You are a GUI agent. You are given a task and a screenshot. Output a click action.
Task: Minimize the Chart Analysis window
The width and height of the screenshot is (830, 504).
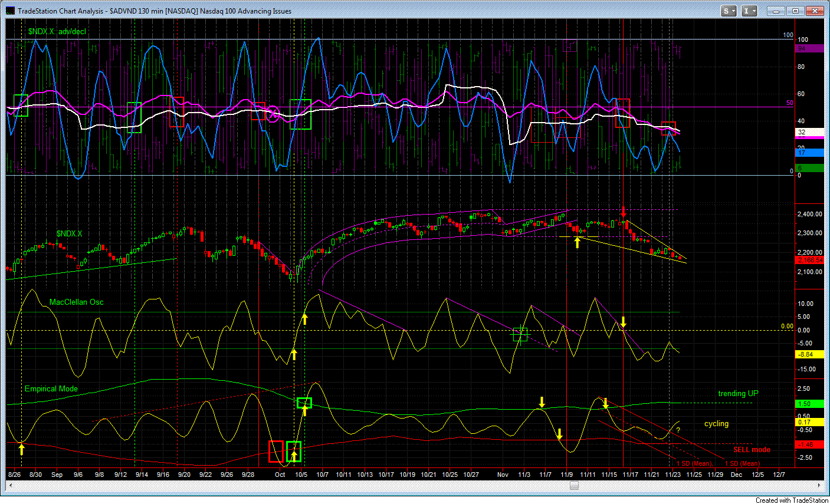click(776, 11)
